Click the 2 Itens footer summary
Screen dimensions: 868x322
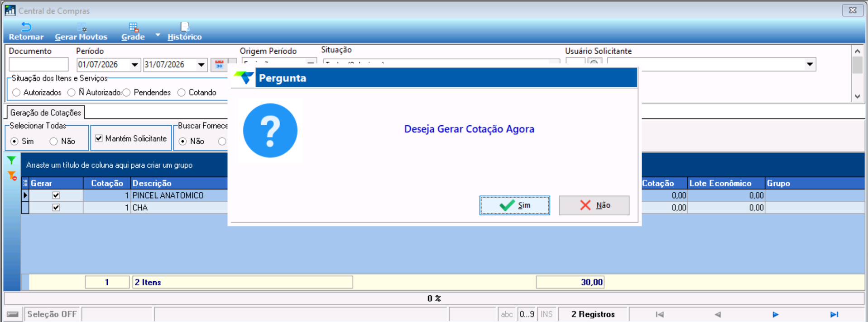(243, 282)
